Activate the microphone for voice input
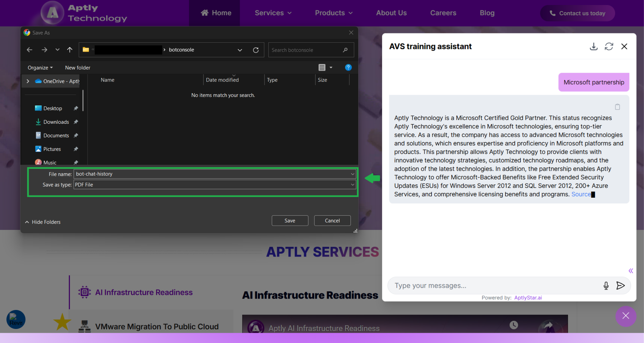 click(x=606, y=285)
